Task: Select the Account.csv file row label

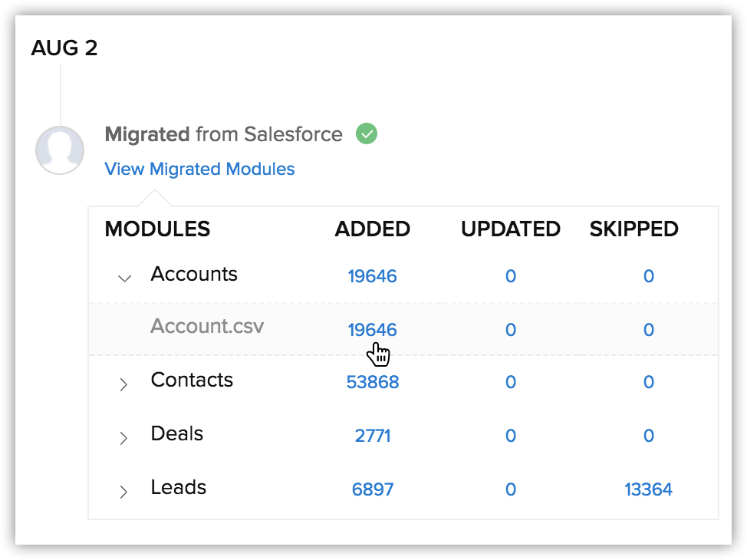Action: pos(207,326)
